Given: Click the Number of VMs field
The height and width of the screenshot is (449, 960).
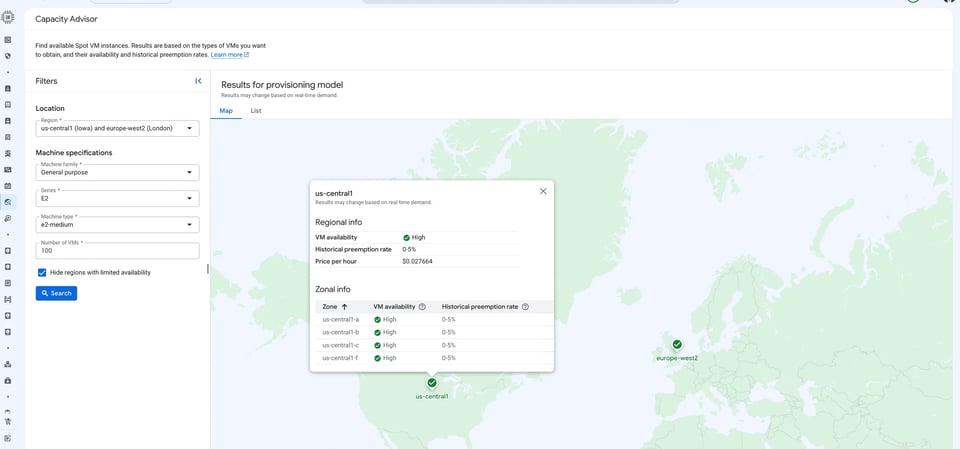Looking at the screenshot, I should pos(118,251).
